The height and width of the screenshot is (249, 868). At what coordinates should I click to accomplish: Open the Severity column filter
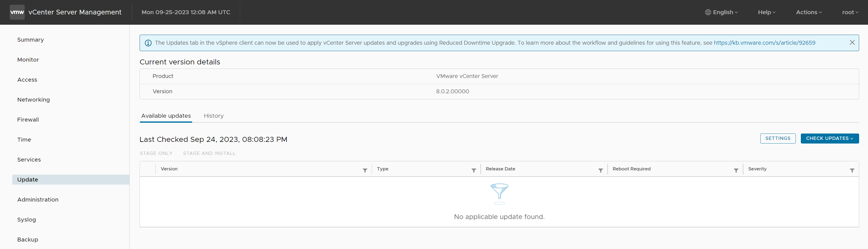pyautogui.click(x=852, y=170)
